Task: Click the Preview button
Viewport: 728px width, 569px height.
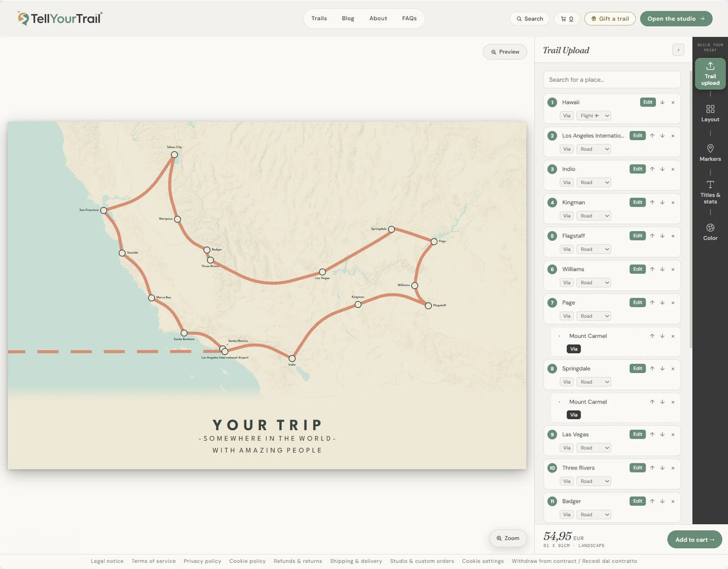Action: pos(505,52)
